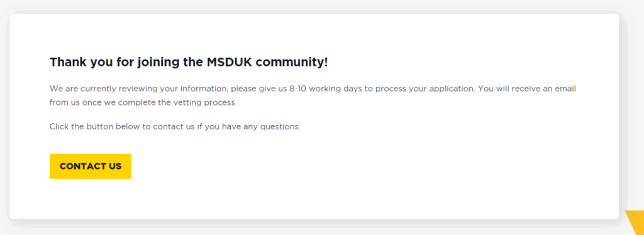The image size is (644, 235).
Task: Click the 'Thank you for joining' heading
Action: tap(189, 62)
